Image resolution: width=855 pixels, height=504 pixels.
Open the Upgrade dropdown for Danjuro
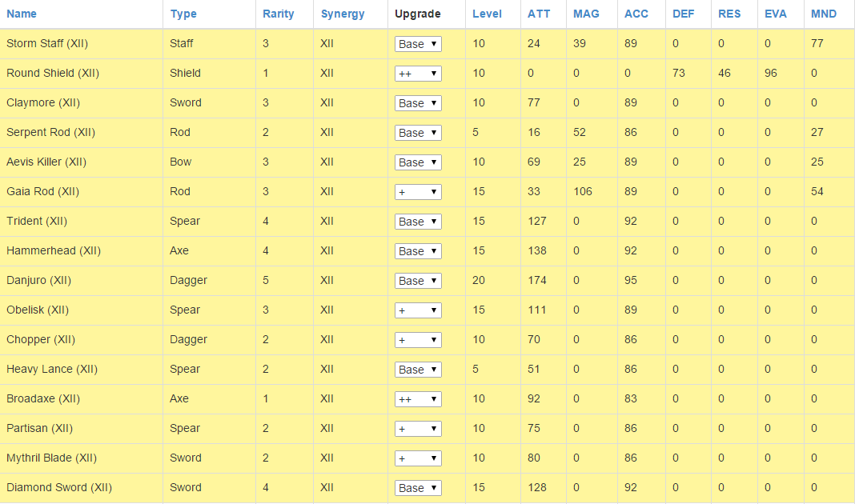click(417, 280)
